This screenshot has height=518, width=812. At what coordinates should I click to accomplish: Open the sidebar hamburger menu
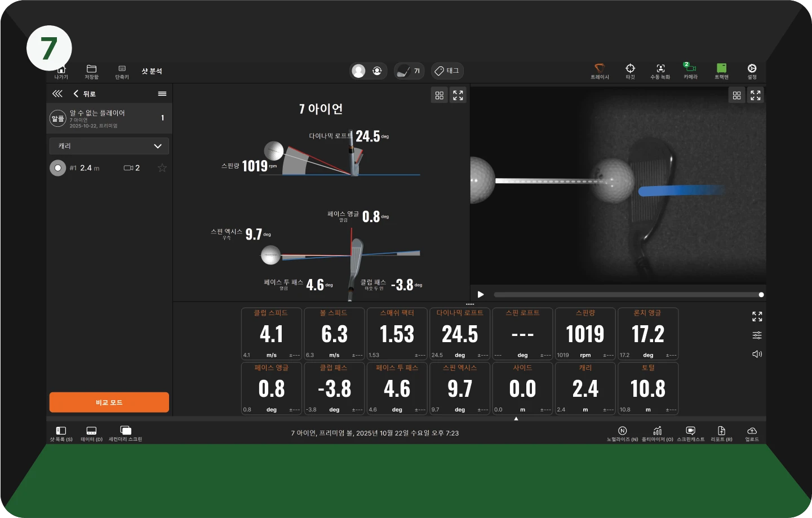click(162, 94)
